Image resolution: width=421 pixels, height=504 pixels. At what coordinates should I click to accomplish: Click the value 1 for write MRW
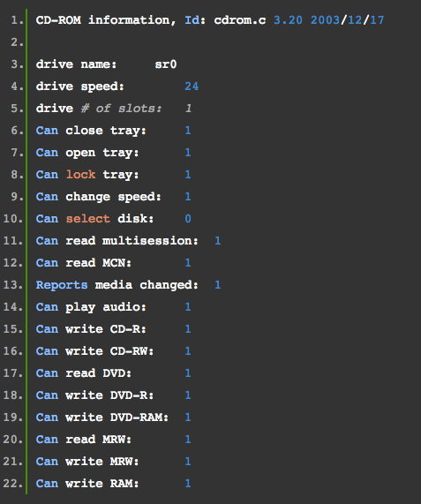pos(188,462)
